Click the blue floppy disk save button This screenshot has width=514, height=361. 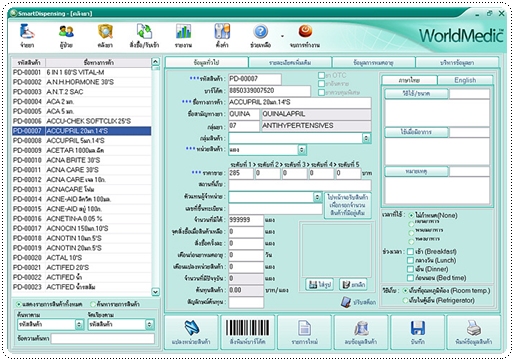[x=417, y=332]
